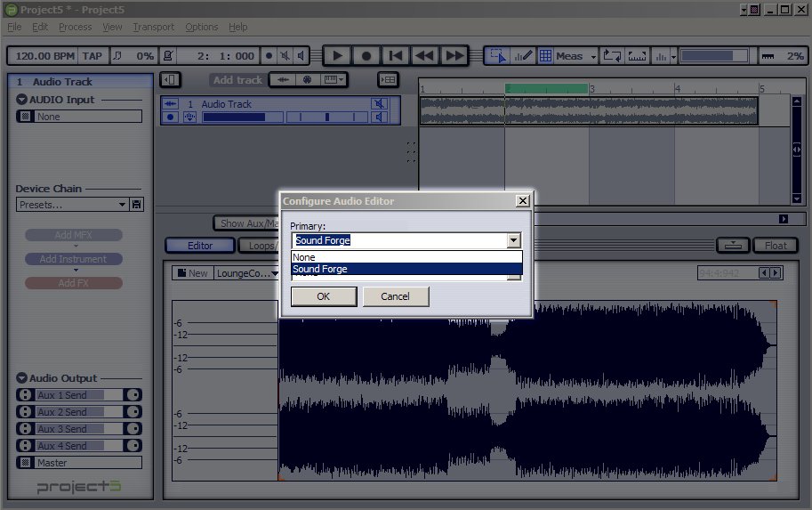Screen dimensions: 812x510
Task: Open the View menu
Action: tap(112, 27)
